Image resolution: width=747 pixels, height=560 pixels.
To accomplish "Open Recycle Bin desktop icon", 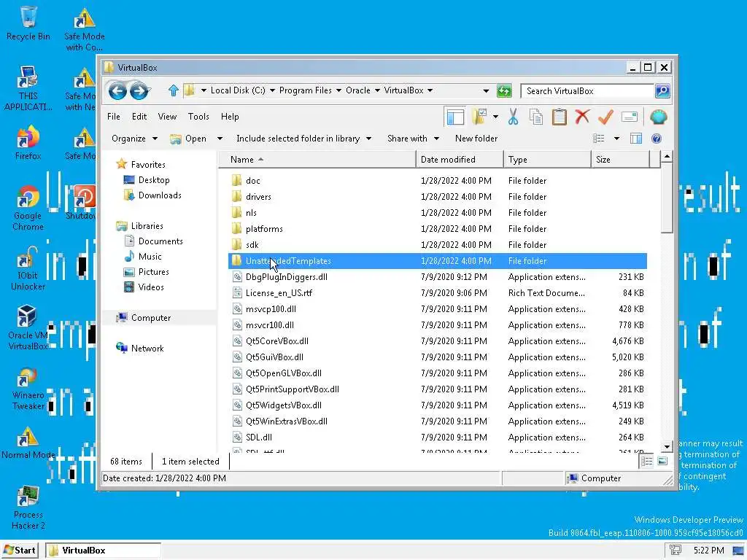I will (x=28, y=23).
